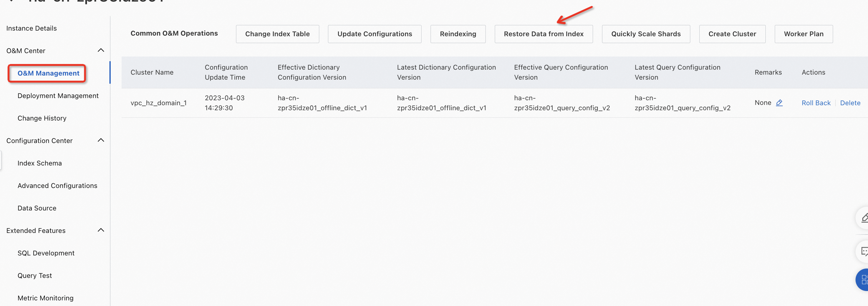The width and height of the screenshot is (868, 306).
Task: Go to Deployment Management
Action: tap(58, 96)
